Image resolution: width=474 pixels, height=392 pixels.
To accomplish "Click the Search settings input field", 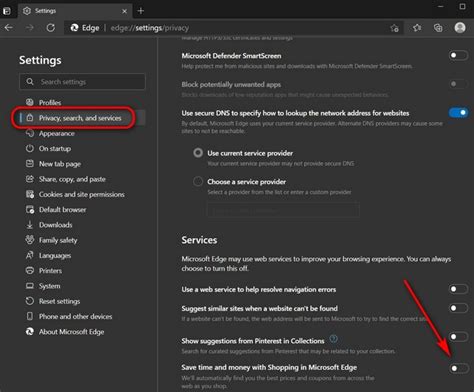I will pyautogui.click(x=82, y=81).
